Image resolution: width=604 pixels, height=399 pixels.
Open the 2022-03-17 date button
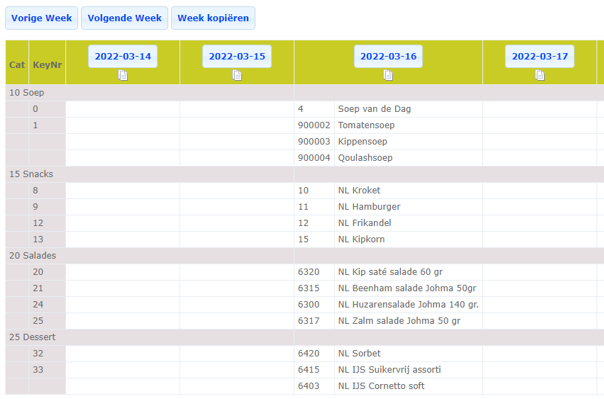tap(540, 57)
